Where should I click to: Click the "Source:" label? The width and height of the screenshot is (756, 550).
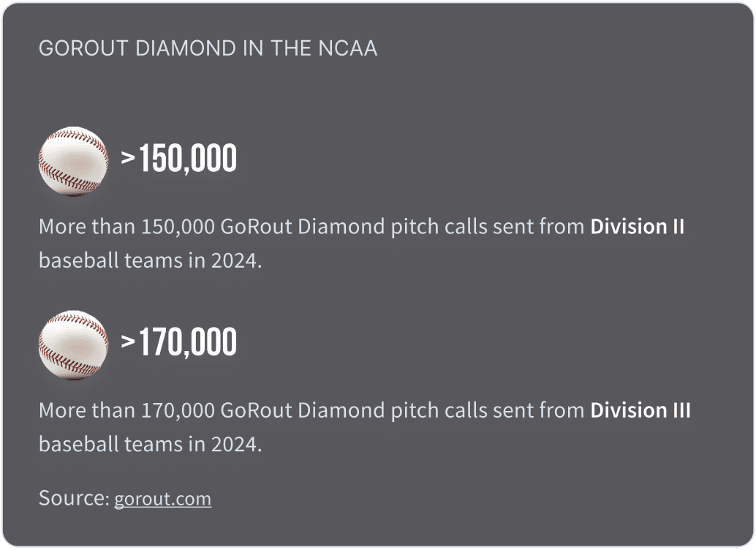(x=74, y=498)
